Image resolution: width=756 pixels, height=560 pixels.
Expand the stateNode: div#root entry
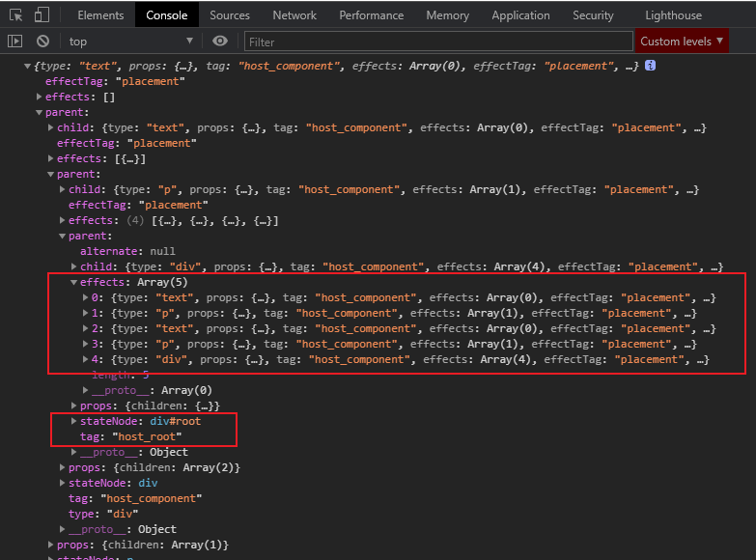[74, 421]
